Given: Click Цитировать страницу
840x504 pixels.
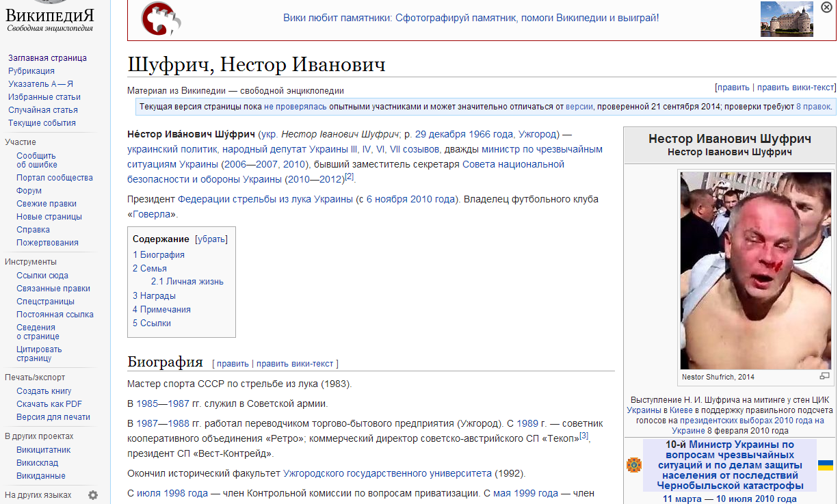Looking at the screenshot, I should click(x=38, y=354).
